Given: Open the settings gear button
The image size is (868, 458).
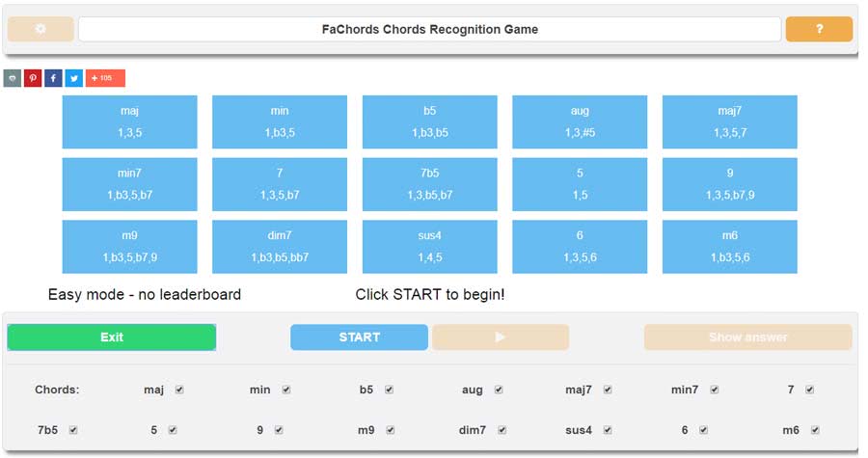Looking at the screenshot, I should coord(41,29).
